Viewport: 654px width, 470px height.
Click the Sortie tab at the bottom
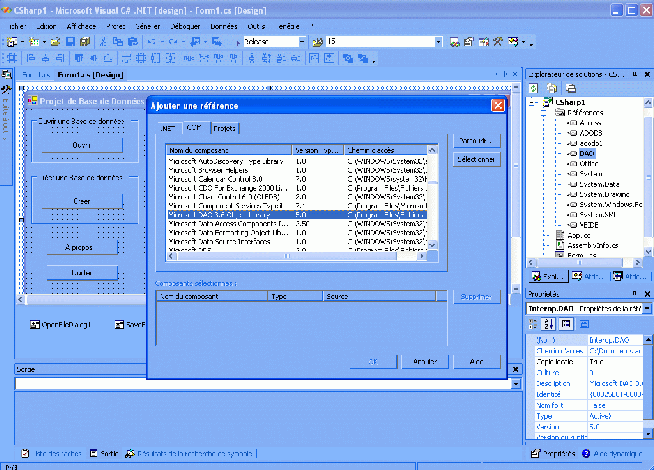104,453
